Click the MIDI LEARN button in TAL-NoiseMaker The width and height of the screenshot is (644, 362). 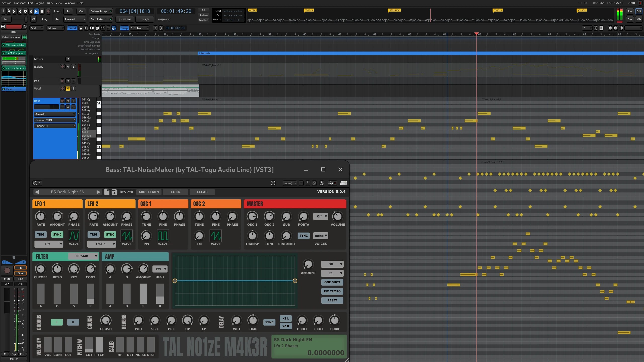tap(149, 192)
